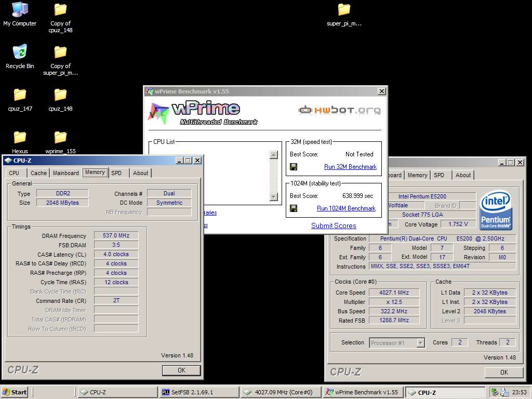Image resolution: width=532 pixels, height=399 pixels.
Task: Switch to 4027.09 MHz (Core#0) taskbar button
Action: [281, 392]
